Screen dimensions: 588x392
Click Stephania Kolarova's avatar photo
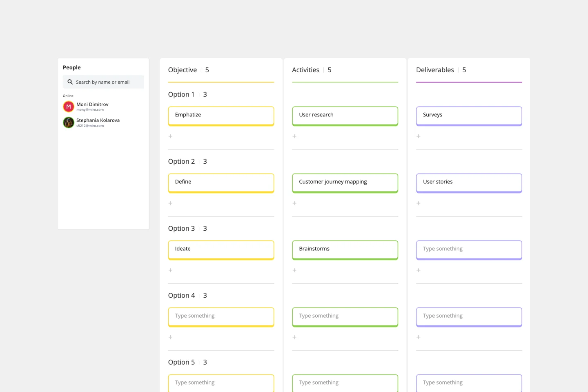click(x=69, y=122)
